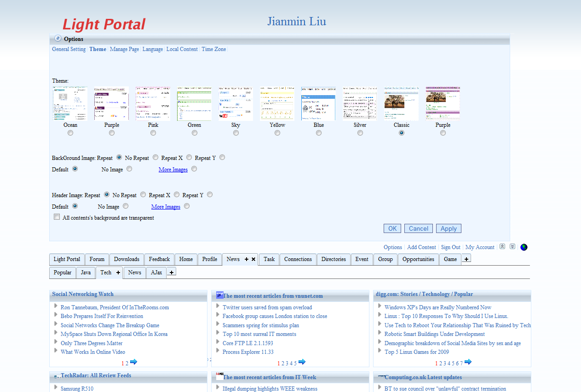Open the My Account link
This screenshot has height=392, width=581.
pos(480,247)
